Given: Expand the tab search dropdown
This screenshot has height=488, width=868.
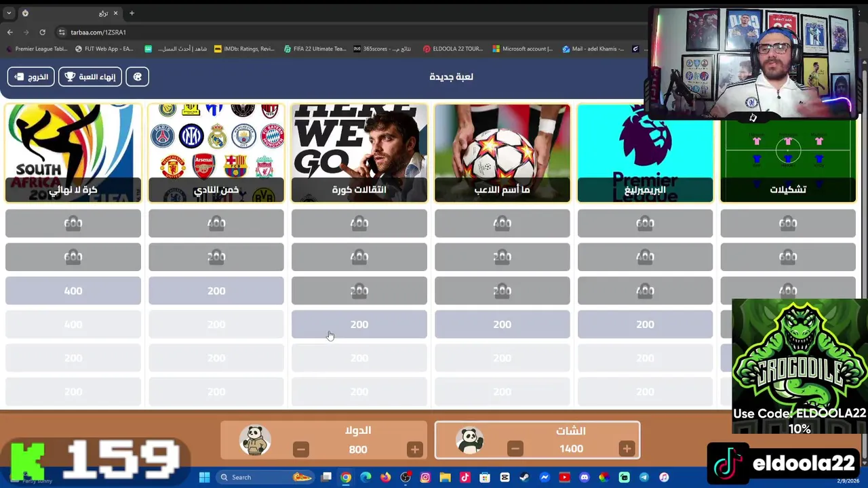Looking at the screenshot, I should pyautogui.click(x=9, y=13).
